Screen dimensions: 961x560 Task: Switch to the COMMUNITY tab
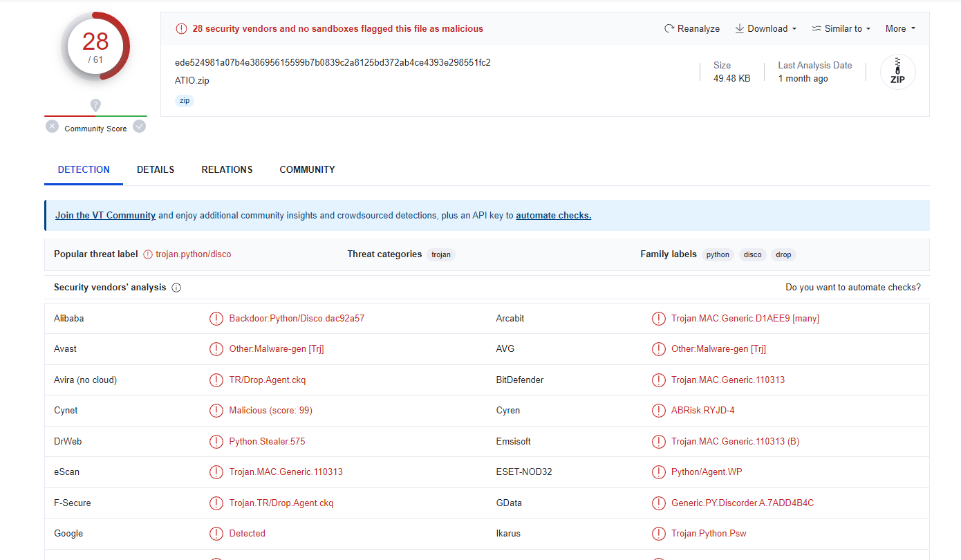pyautogui.click(x=307, y=169)
